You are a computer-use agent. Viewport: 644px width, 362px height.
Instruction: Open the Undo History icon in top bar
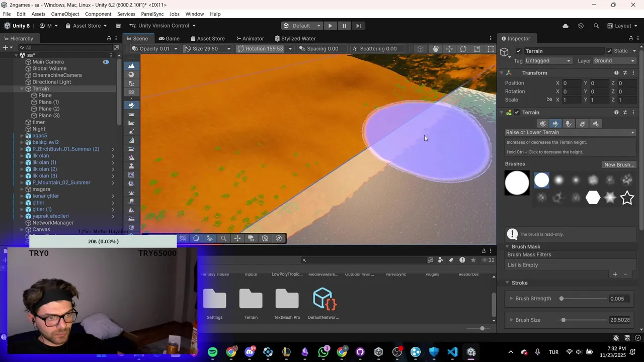point(581,26)
